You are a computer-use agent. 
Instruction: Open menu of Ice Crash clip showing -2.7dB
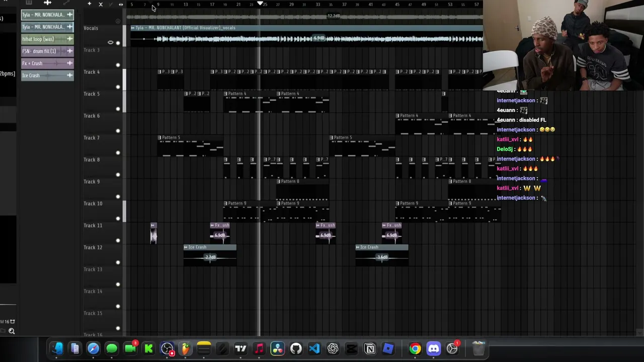point(186,247)
